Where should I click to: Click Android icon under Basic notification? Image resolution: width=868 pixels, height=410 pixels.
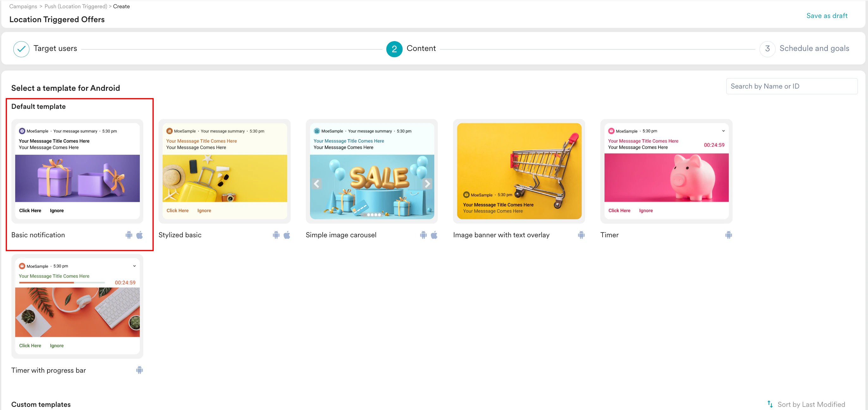coord(129,235)
